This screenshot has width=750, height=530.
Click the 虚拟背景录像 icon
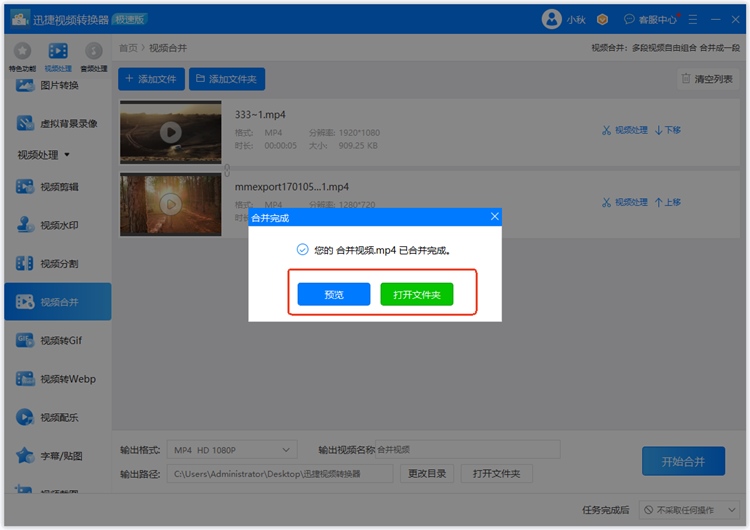click(25, 123)
